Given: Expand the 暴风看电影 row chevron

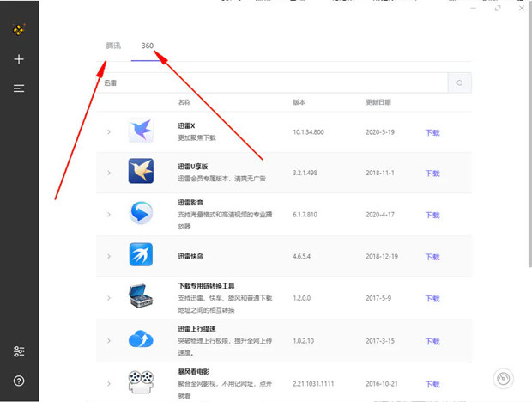Looking at the screenshot, I should 109,383.
